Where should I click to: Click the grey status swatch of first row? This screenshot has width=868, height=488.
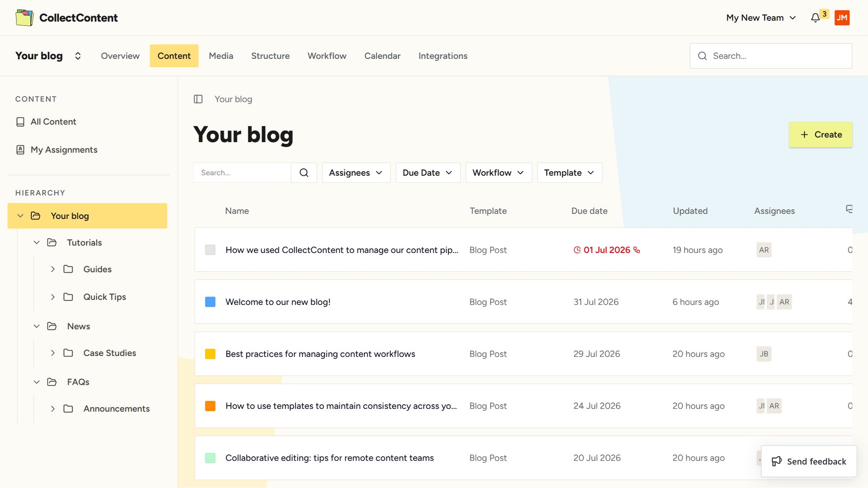(x=210, y=250)
